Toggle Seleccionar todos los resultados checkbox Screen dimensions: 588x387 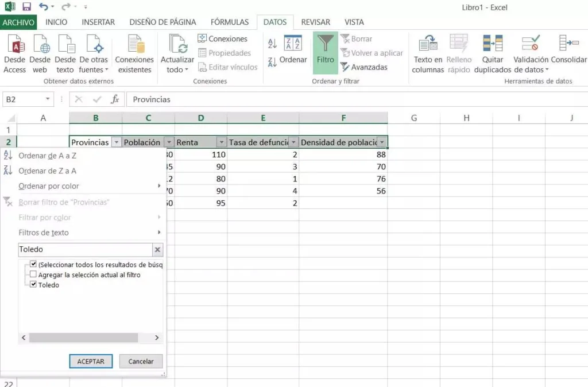33,265
